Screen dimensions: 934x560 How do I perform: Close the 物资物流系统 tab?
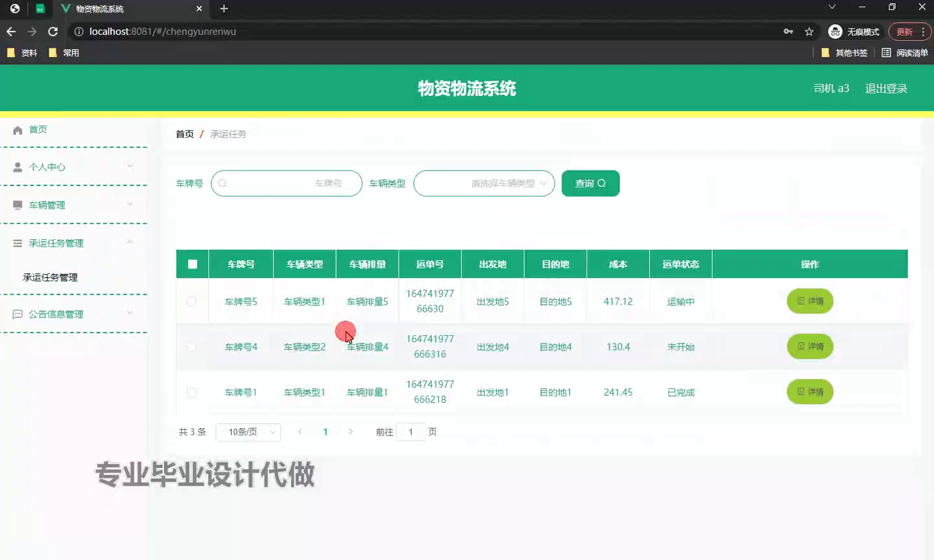199,8
